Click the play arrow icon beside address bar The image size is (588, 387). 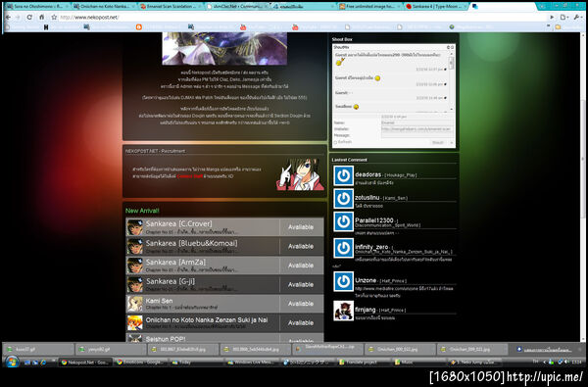(x=552, y=18)
